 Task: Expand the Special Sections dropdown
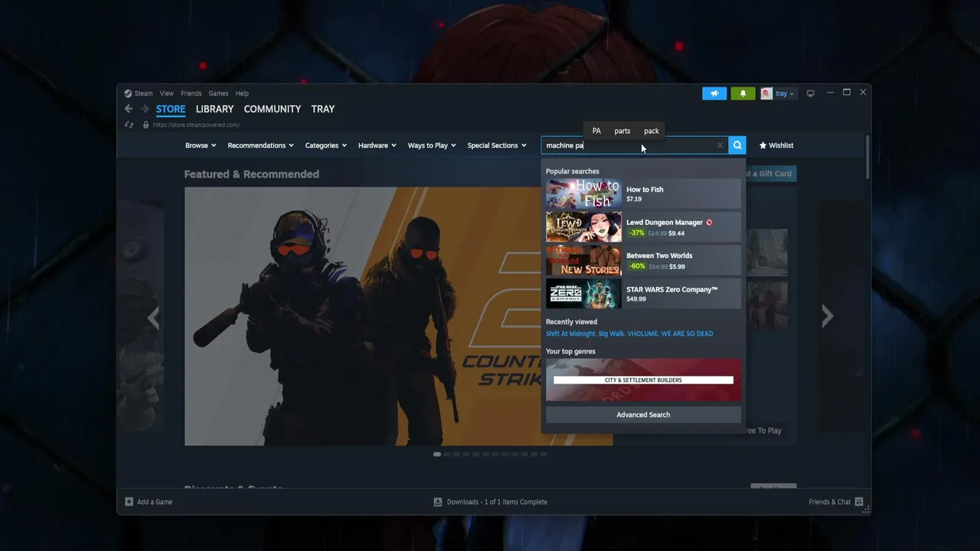(x=497, y=145)
